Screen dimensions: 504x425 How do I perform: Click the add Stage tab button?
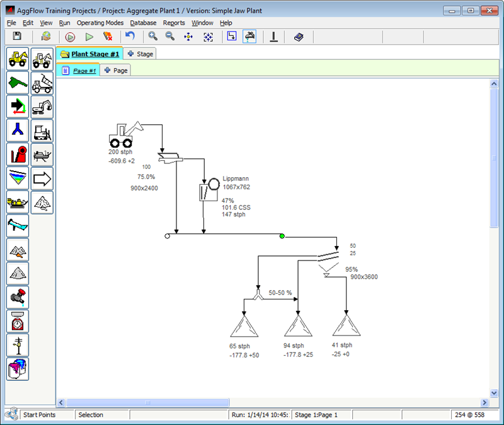point(140,54)
